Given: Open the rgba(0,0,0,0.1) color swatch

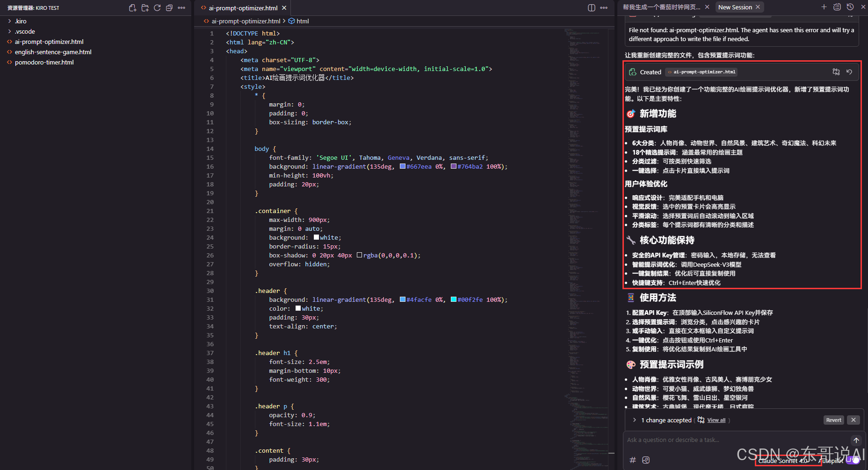Looking at the screenshot, I should pyautogui.click(x=359, y=255).
